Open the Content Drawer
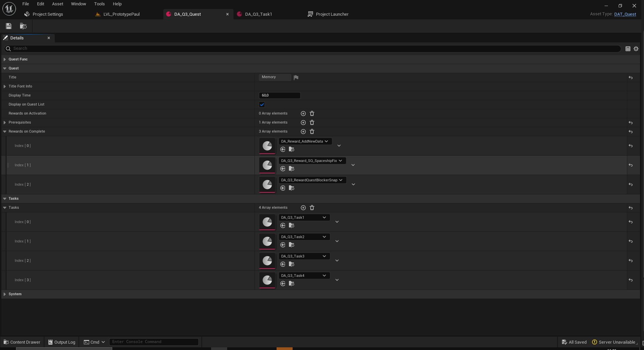Image resolution: width=644 pixels, height=350 pixels. point(22,342)
